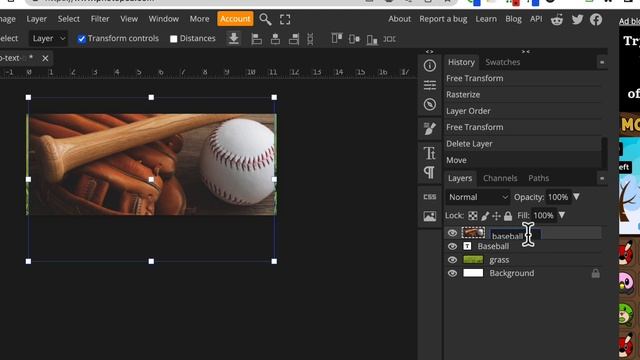Open the Layer auto-select dropdown
The width and height of the screenshot is (640, 360).
[48, 39]
